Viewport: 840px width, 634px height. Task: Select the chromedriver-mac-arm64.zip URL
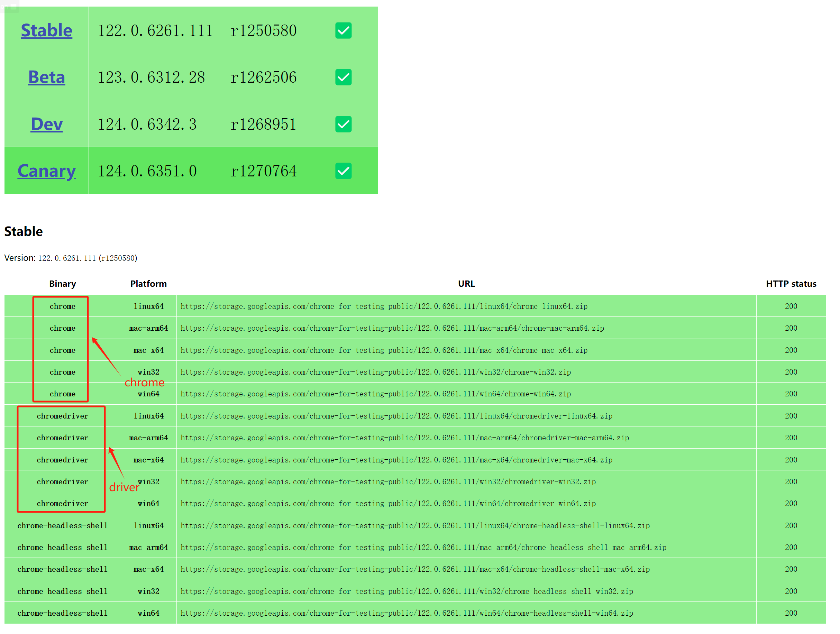tap(405, 438)
